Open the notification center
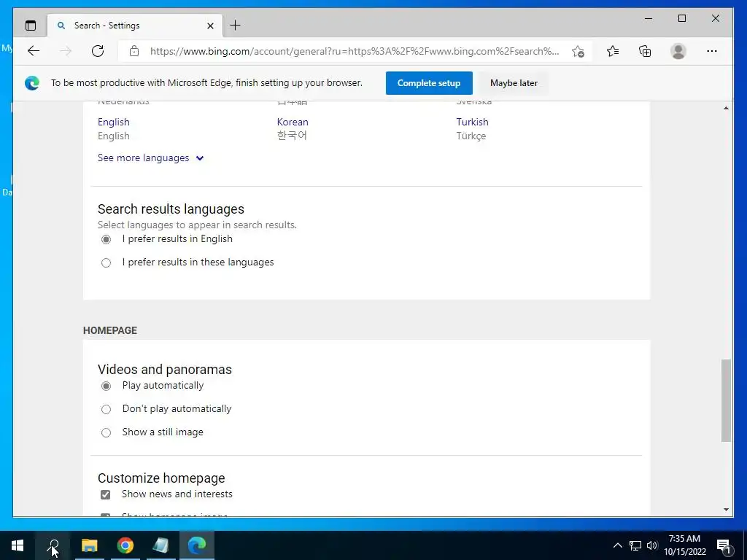Image resolution: width=747 pixels, height=560 pixels. tap(724, 545)
